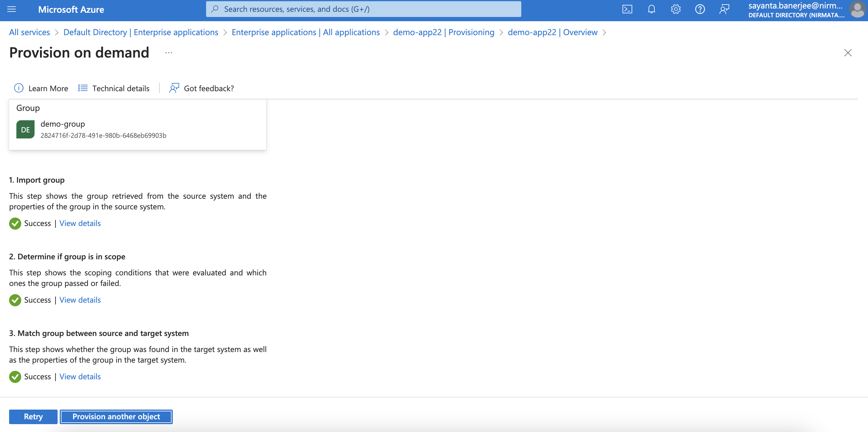Image resolution: width=868 pixels, height=432 pixels.
Task: Navigate to demo-app22 Overview breadcrumb
Action: pyautogui.click(x=553, y=32)
